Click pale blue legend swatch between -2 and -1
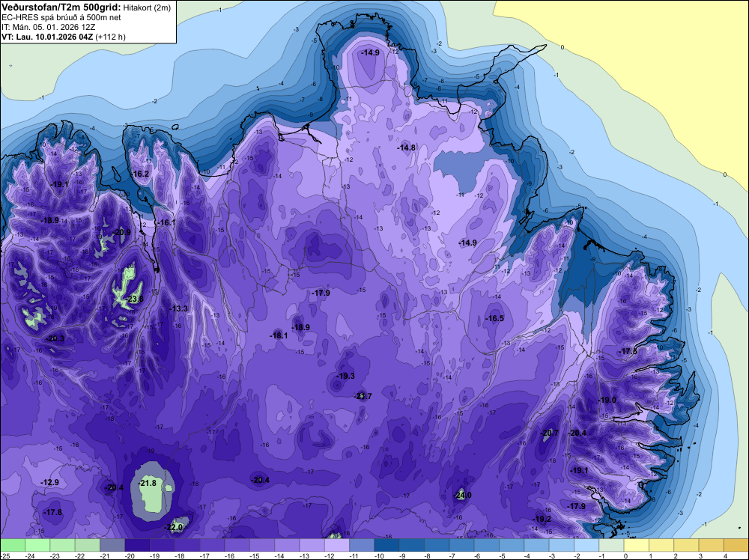The width and height of the screenshot is (749, 560). [x=586, y=545]
